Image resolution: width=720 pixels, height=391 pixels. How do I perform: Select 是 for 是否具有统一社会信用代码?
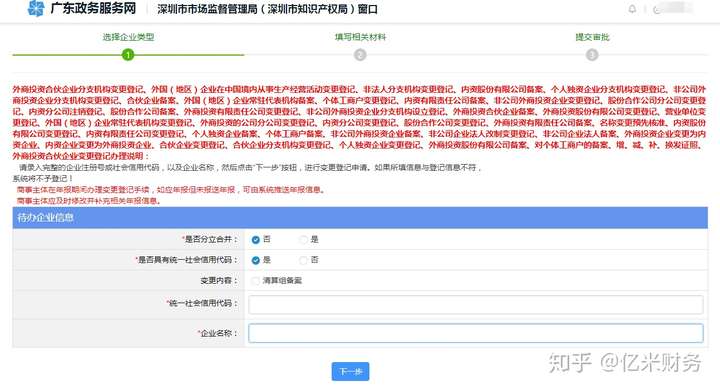tap(256, 260)
